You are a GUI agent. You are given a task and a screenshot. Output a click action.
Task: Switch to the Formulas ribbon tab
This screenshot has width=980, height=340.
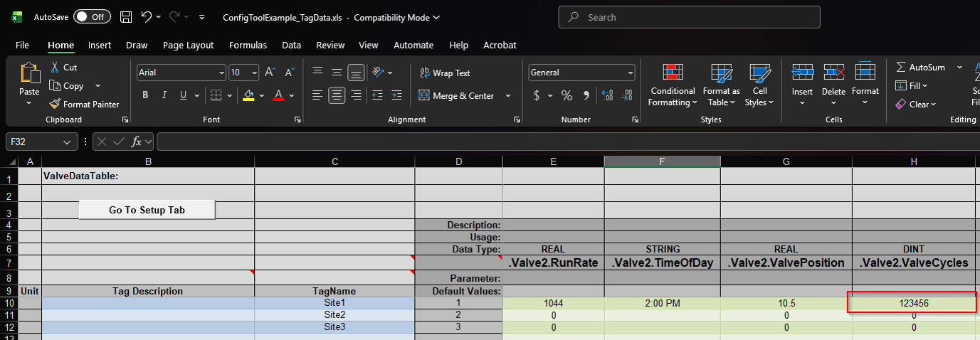(x=248, y=45)
